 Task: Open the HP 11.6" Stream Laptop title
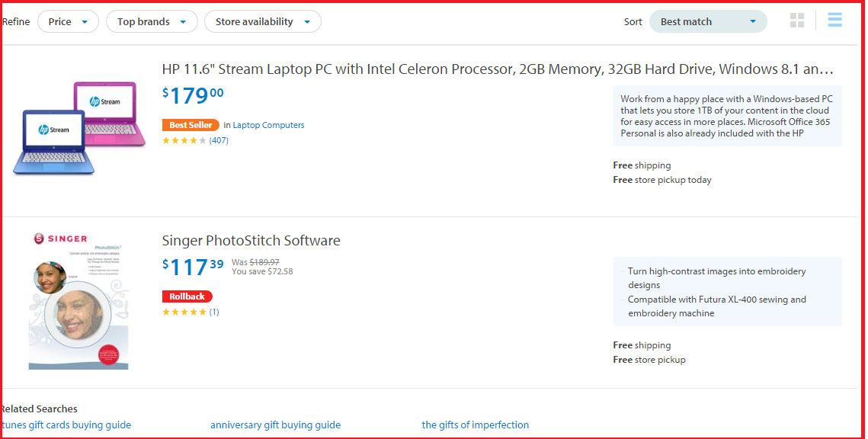[498, 69]
